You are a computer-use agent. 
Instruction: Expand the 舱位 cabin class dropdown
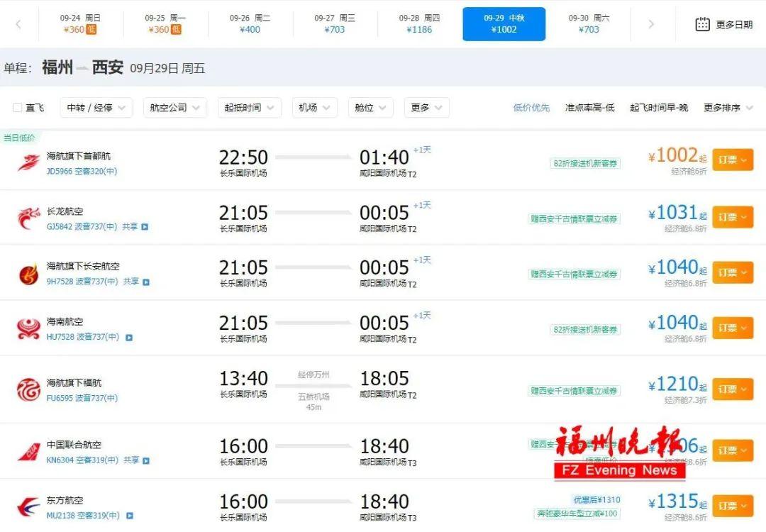(370, 107)
